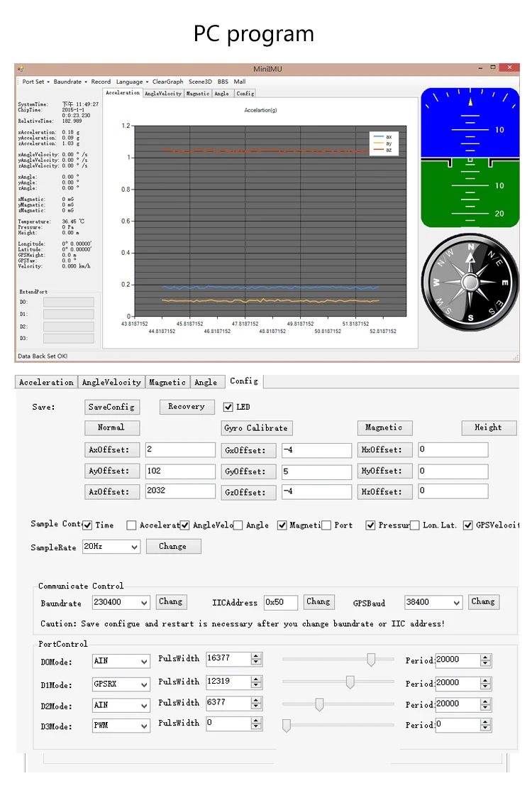The image size is (532, 803).
Task: Click the chart legend box for ax ay az
Action: (x=384, y=143)
